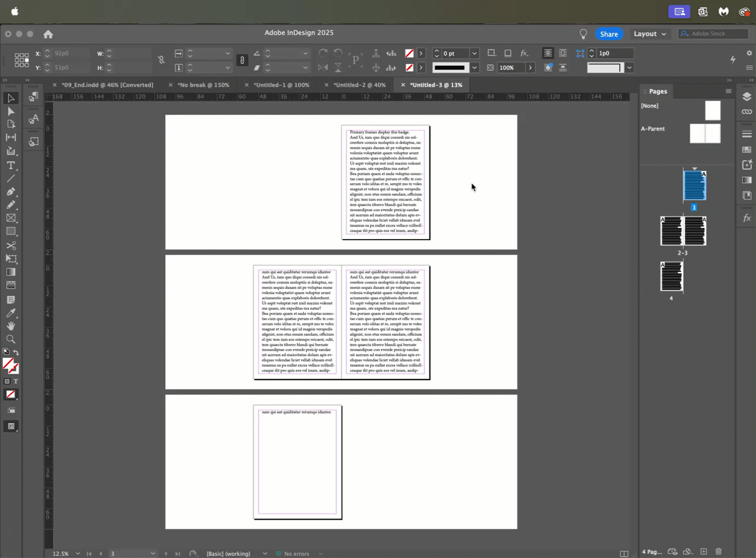Switch to the *No break @ 150% tab
The height and width of the screenshot is (558, 756).
203,85
